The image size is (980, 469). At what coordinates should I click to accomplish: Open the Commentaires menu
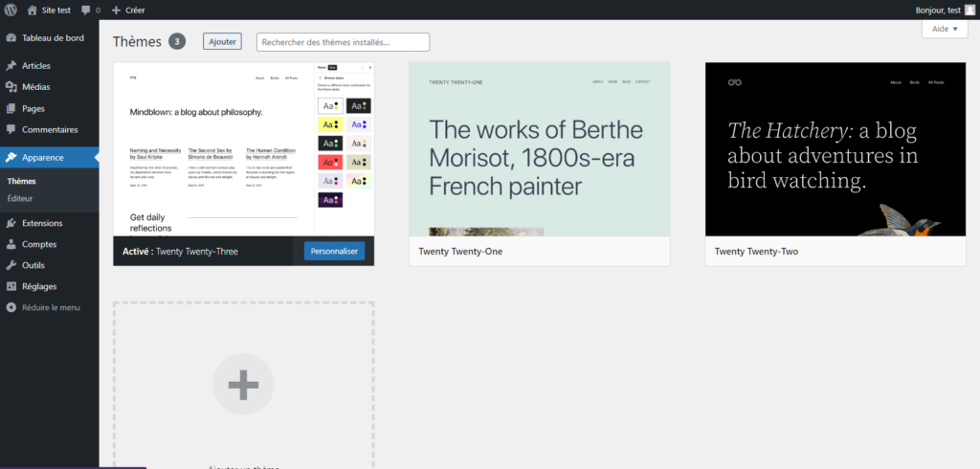coord(50,130)
